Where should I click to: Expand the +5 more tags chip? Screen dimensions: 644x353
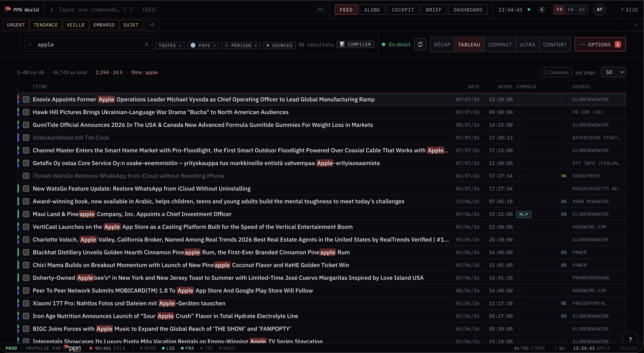pos(152,25)
